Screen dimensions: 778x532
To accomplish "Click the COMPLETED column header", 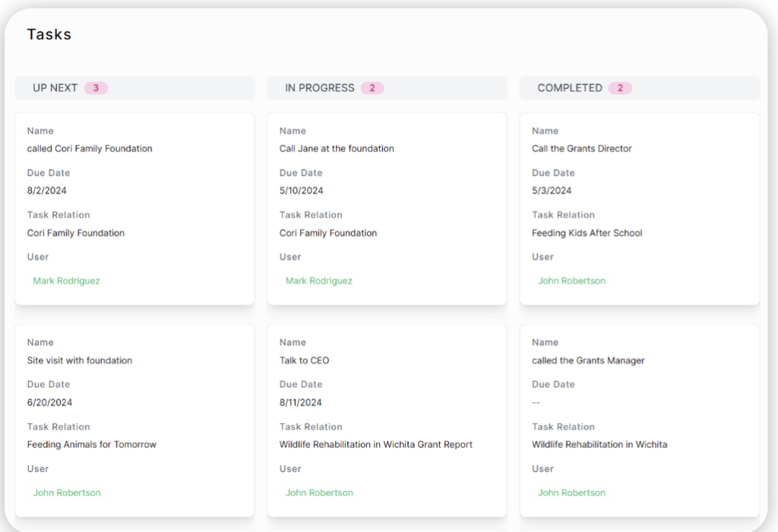I will (x=569, y=88).
